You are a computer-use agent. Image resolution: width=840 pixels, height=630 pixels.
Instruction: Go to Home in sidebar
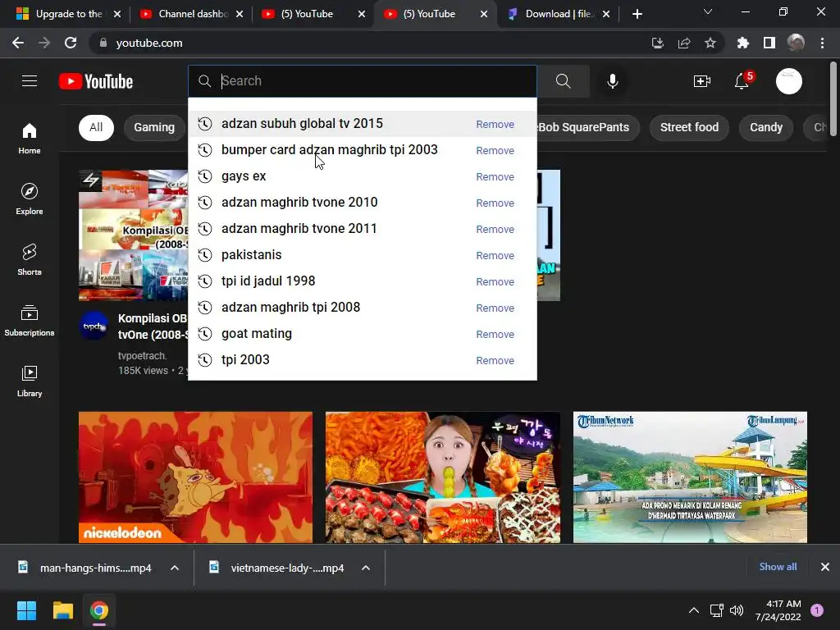tap(30, 138)
